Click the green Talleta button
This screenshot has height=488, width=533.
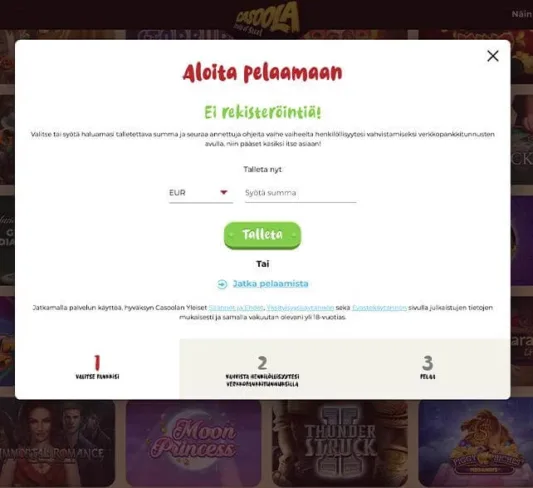coord(262,235)
